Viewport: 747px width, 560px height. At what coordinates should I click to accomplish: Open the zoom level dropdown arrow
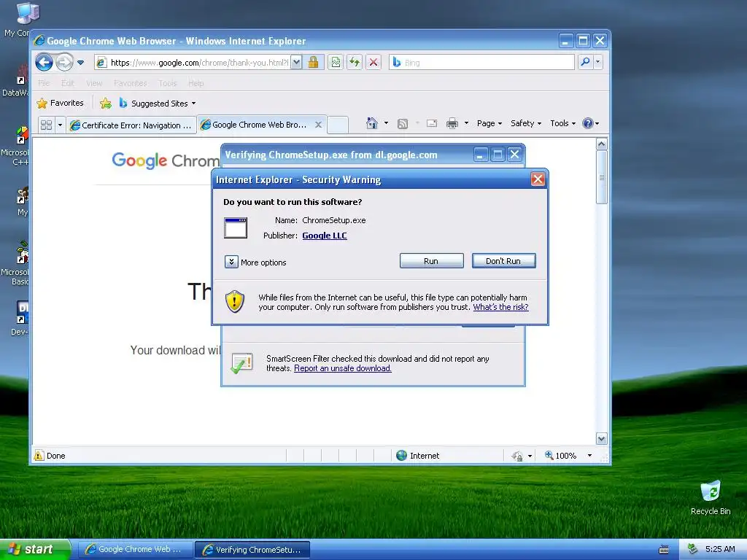click(589, 456)
